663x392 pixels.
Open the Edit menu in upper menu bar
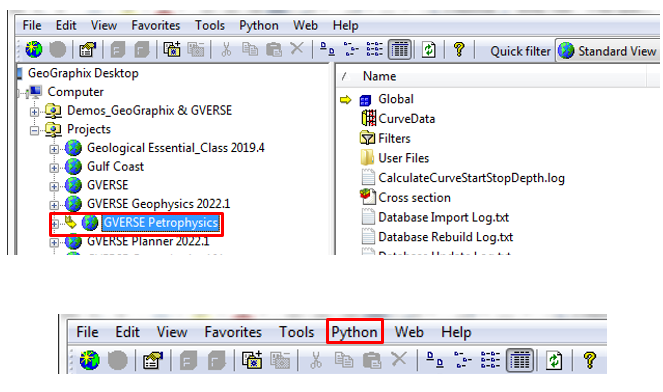coord(66,25)
